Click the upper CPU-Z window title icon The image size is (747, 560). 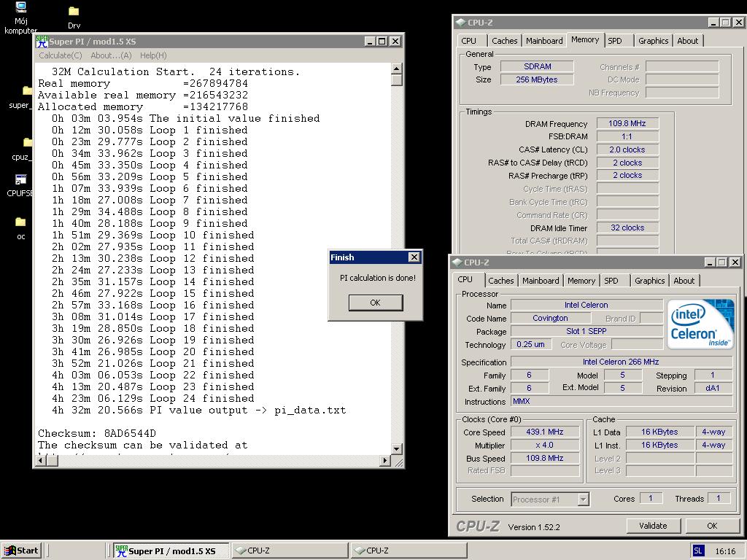[460, 23]
